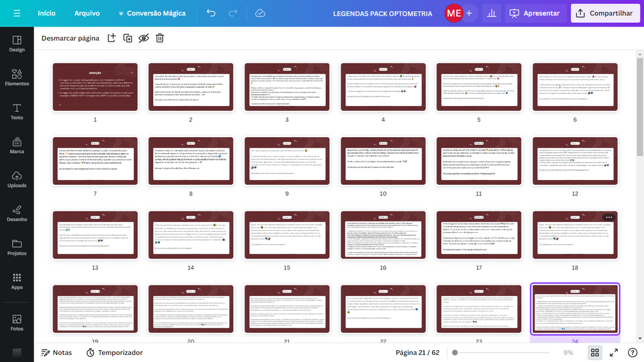Select page 1 Atenção thumbnail
The image size is (644, 362).
(x=95, y=87)
